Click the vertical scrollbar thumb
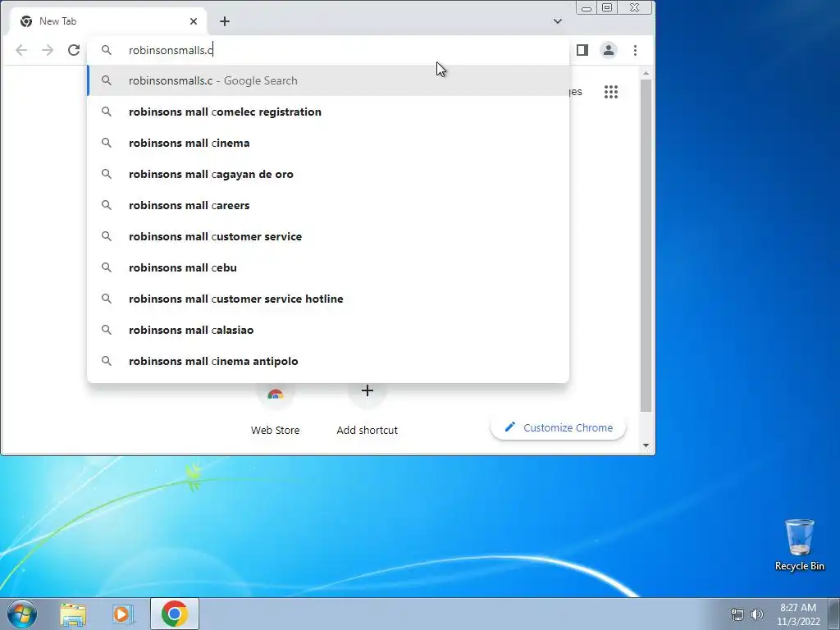The image size is (840, 630). click(646, 246)
